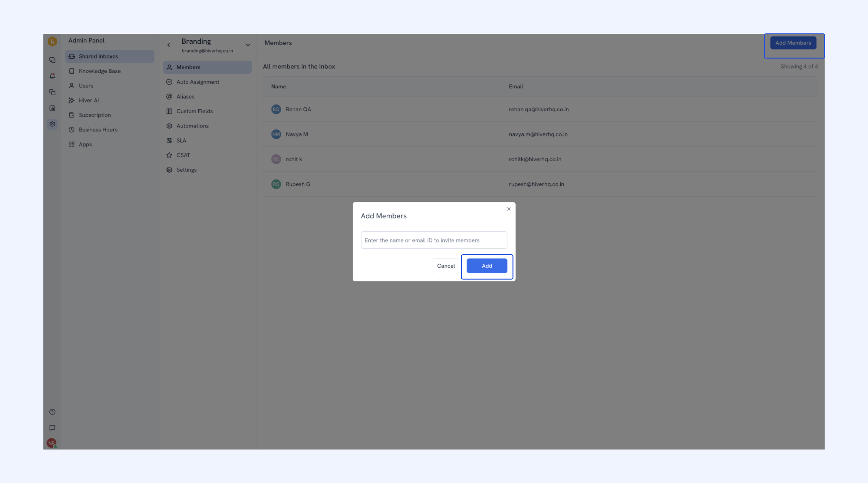This screenshot has height=483, width=868.
Task: Expand the Branding inbox dropdown chevron
Action: coord(248,45)
